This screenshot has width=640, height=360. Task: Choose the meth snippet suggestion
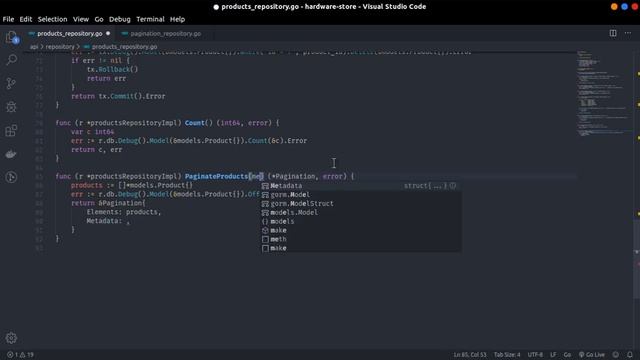pyautogui.click(x=361, y=240)
